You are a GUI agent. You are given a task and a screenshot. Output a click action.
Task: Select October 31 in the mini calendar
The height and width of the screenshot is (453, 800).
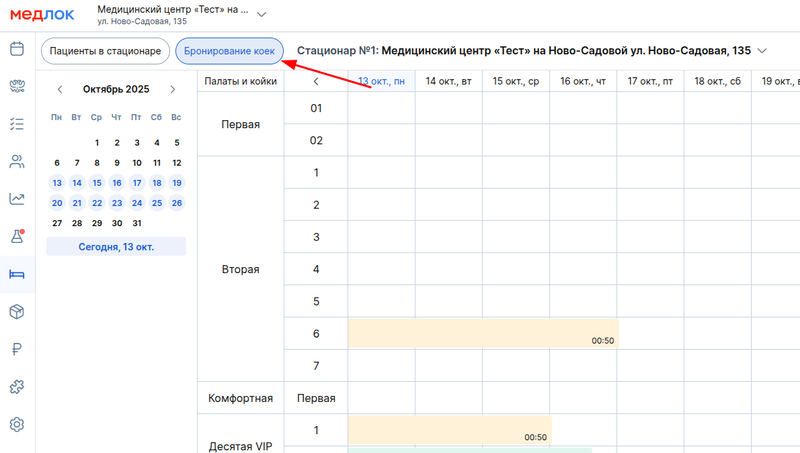point(137,223)
